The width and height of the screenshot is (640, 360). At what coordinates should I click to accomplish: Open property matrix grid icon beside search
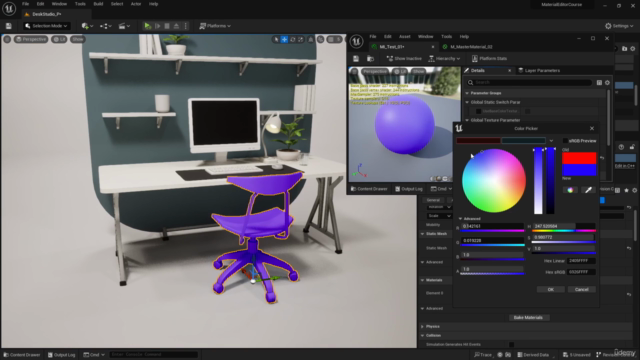pyautogui.click(x=599, y=83)
